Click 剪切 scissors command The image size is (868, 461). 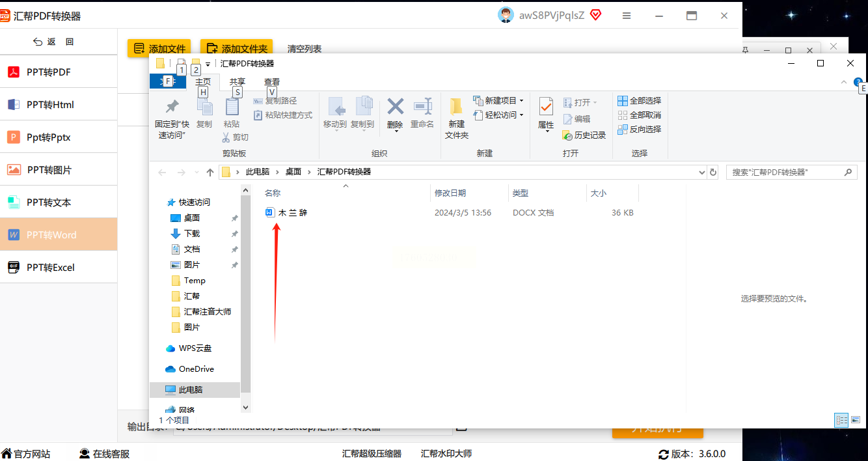click(x=236, y=137)
